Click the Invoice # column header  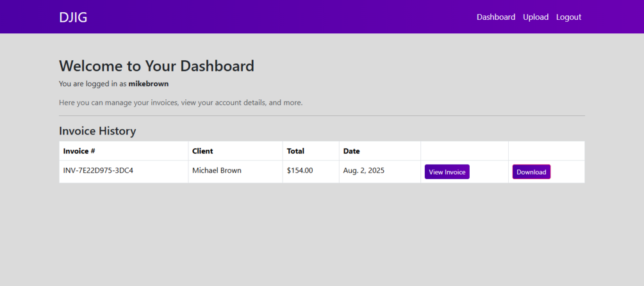click(x=79, y=151)
